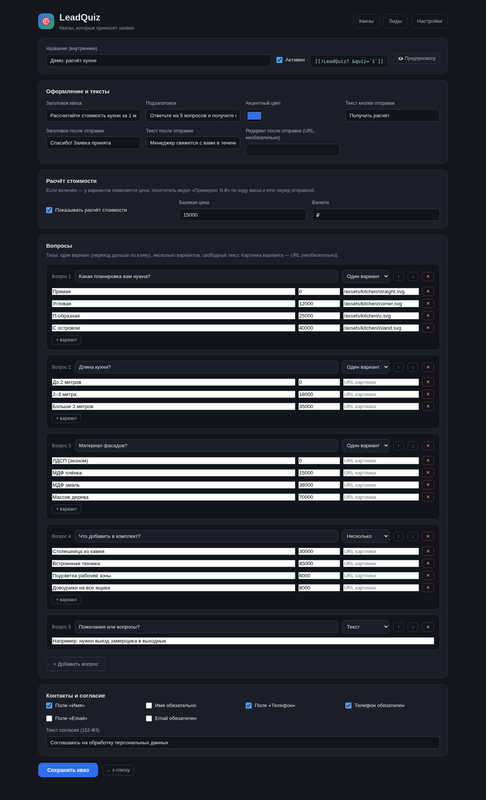Image resolution: width=486 pixels, height=800 pixels.
Task: Remove the 'Массив дерева' variant
Action: tap(428, 497)
